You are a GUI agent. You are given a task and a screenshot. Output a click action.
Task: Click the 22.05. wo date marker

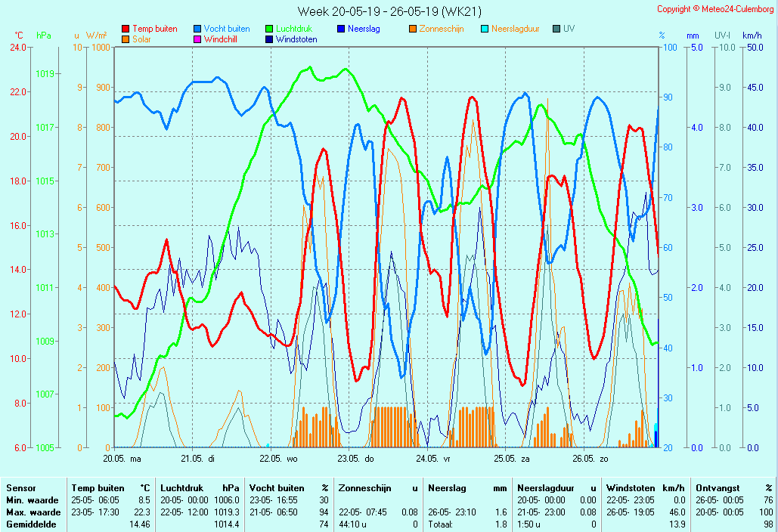(278, 458)
